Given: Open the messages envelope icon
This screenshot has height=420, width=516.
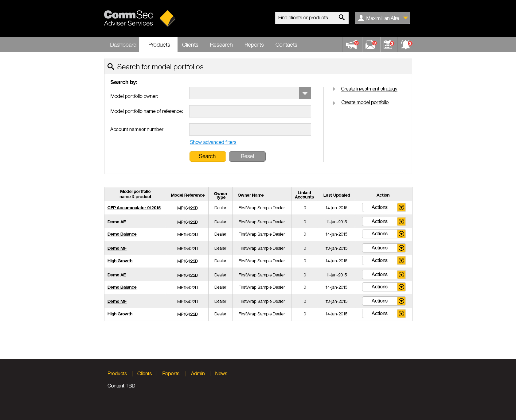Looking at the screenshot, I should click(x=371, y=45).
